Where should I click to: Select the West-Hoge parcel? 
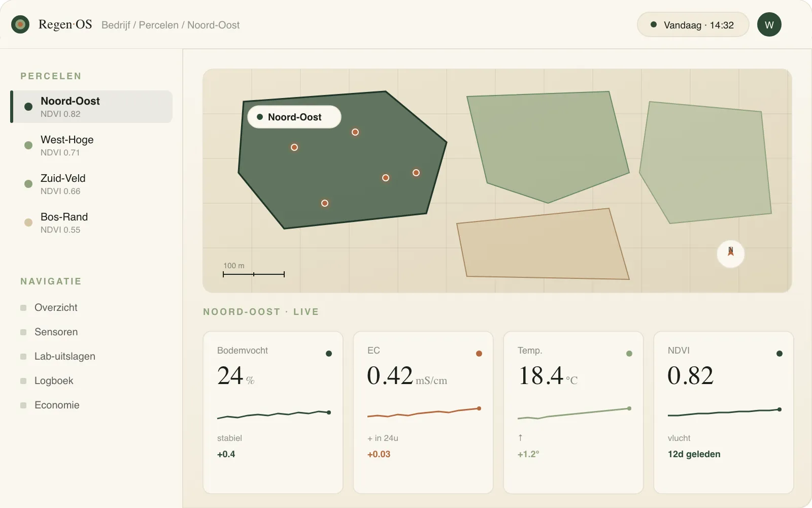click(x=91, y=145)
